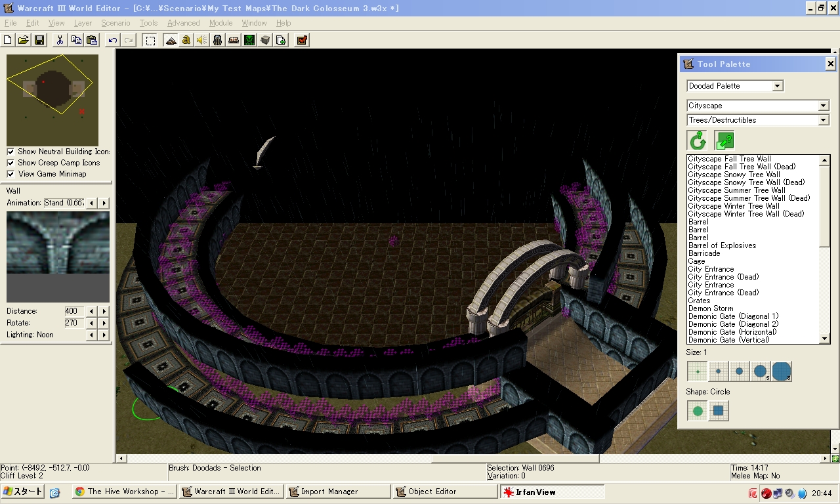Select Crates in the doodad list

699,301
